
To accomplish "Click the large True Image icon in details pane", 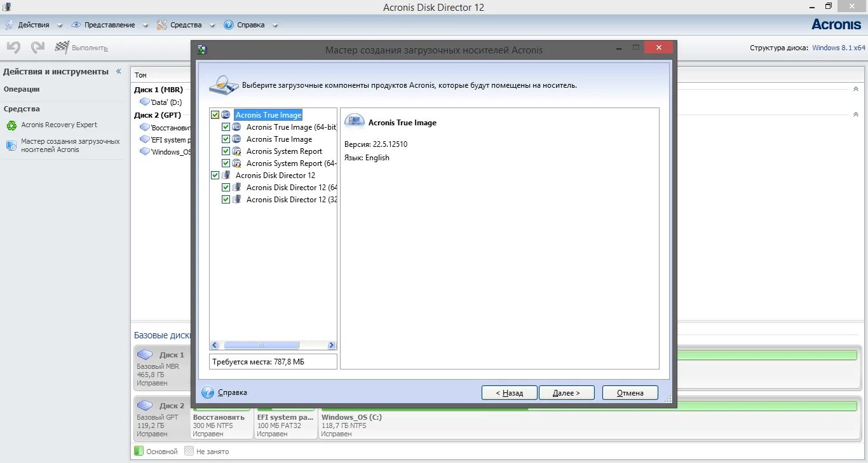I will (355, 121).
